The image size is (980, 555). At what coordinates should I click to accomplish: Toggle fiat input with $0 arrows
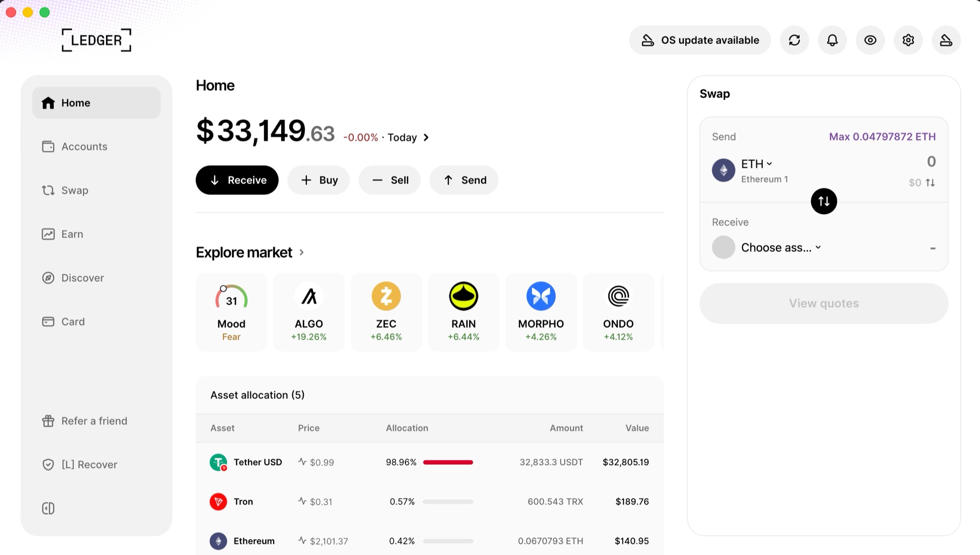tap(931, 183)
